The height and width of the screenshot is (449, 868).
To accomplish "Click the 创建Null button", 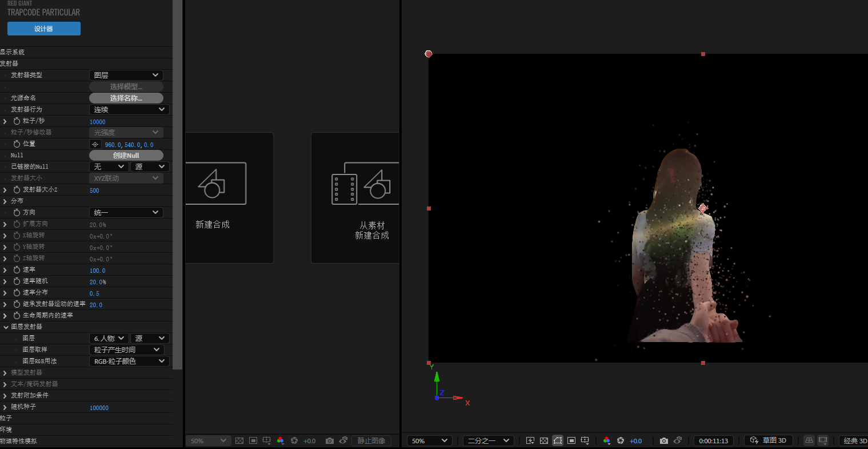I will tap(126, 156).
